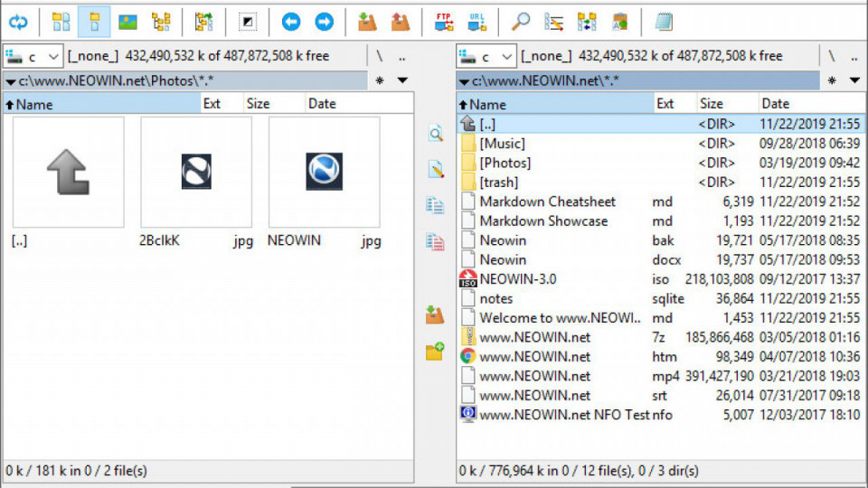Viewport: 868px width, 488px height.
Task: Click the Go back arrow icon
Action: (x=290, y=22)
